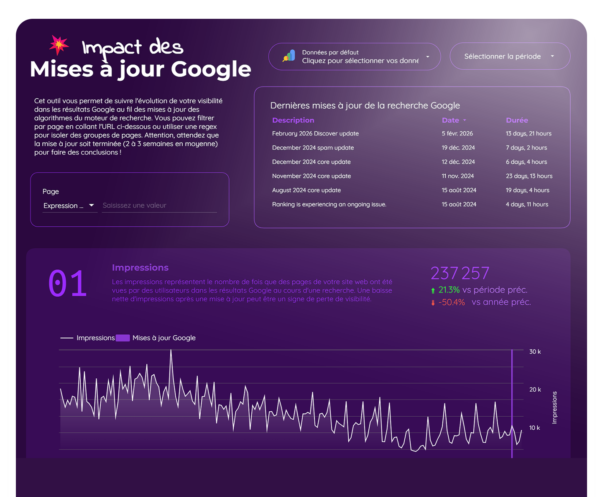
Task: Click the '30 k' axis label
Action: tap(535, 352)
